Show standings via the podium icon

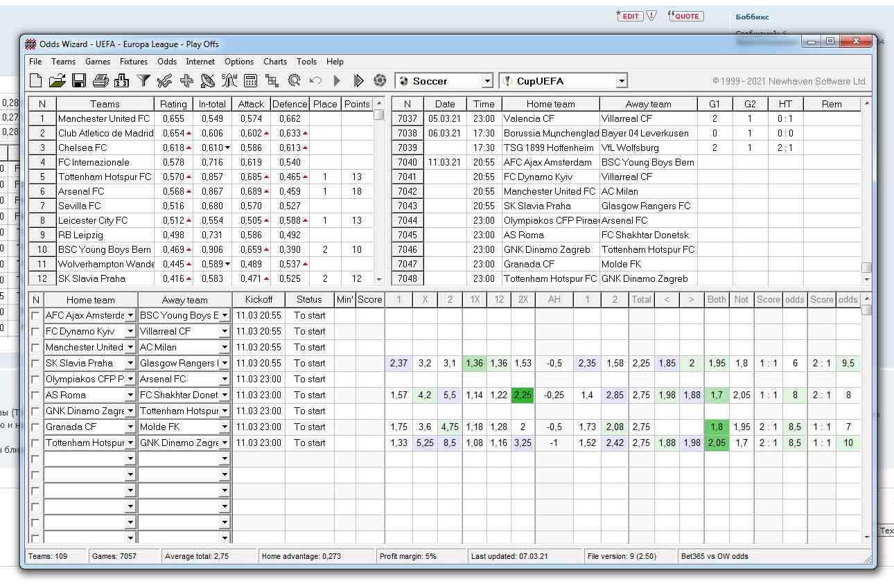tap(121, 81)
